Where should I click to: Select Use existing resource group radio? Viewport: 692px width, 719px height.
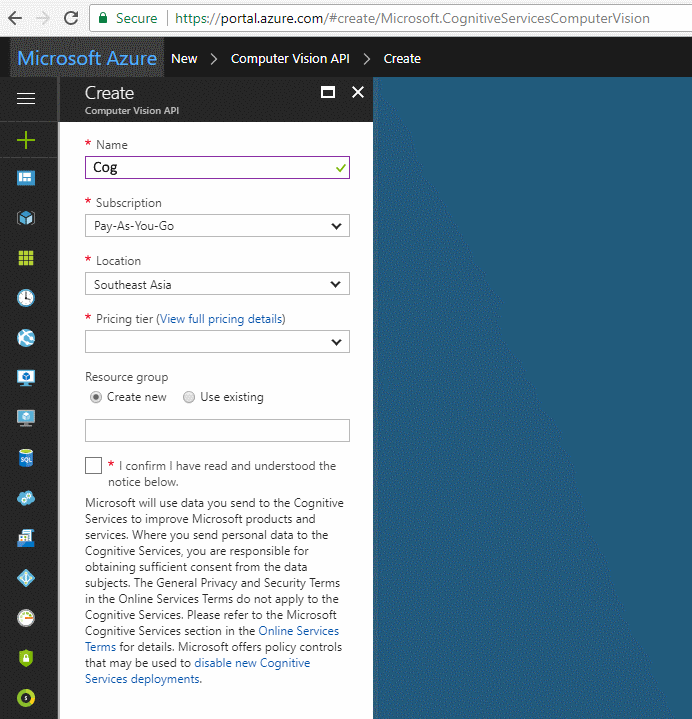pyautogui.click(x=189, y=397)
